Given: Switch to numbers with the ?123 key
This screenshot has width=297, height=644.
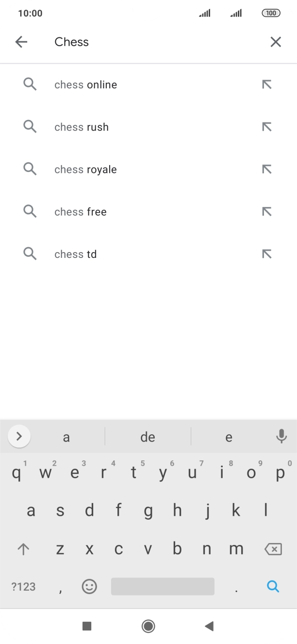Looking at the screenshot, I should (x=23, y=587).
